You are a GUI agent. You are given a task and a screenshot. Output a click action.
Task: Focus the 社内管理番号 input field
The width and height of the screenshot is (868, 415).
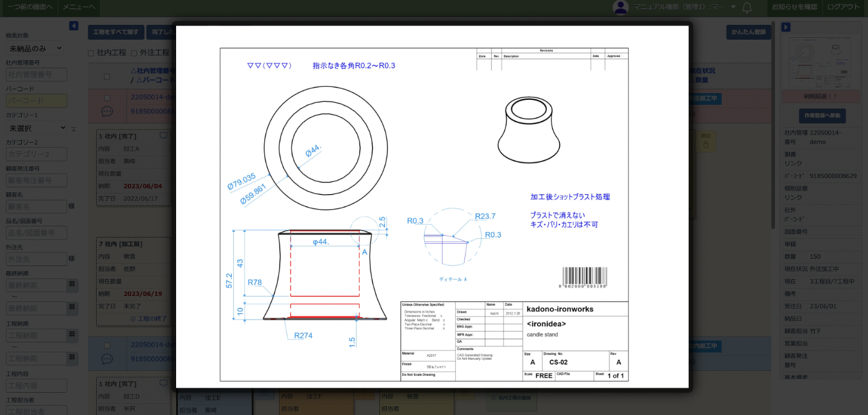tap(36, 74)
